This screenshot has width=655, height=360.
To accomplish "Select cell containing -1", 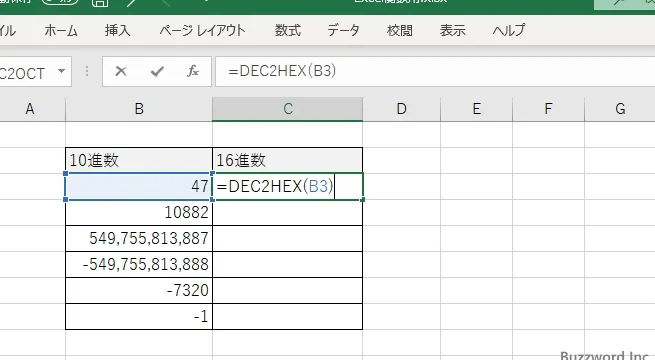I will tap(139, 316).
